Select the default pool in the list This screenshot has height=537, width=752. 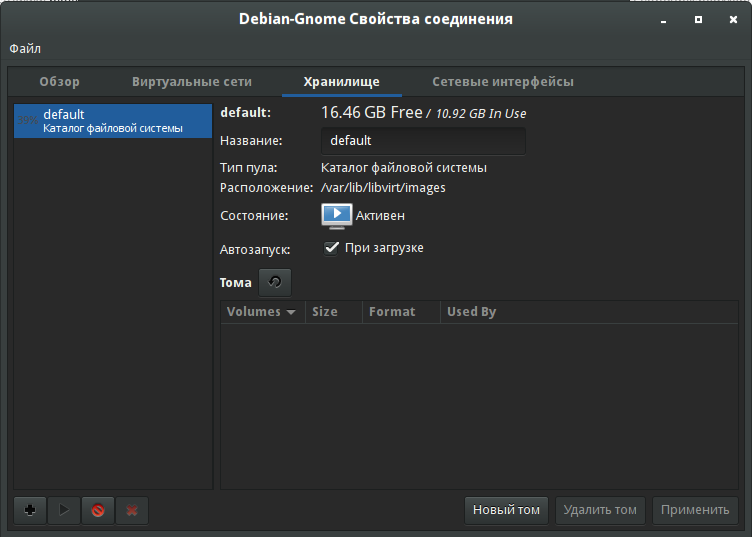click(113, 121)
